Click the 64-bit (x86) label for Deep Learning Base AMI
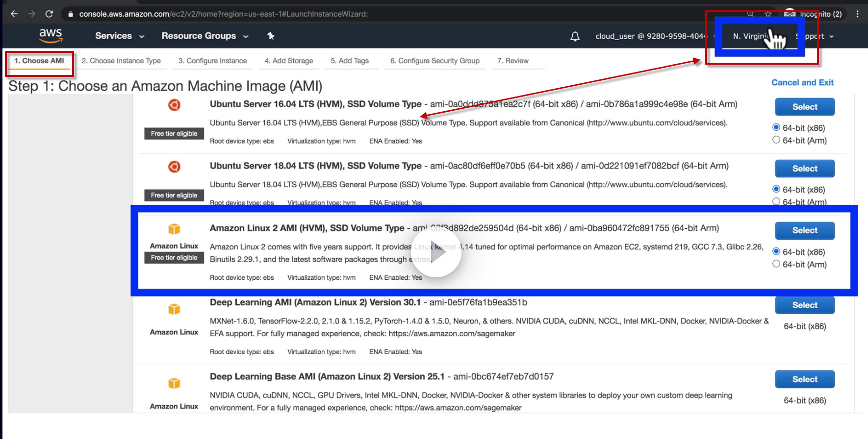This screenshot has height=439, width=868. tap(805, 400)
